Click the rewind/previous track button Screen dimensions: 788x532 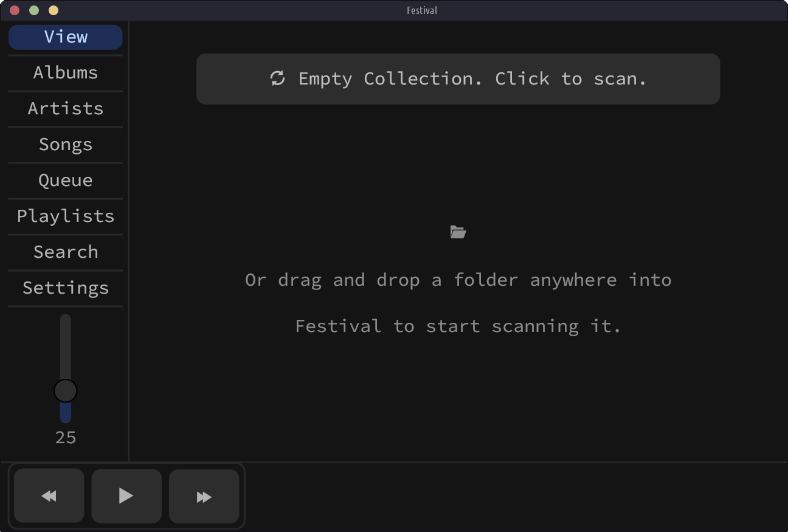(x=49, y=496)
